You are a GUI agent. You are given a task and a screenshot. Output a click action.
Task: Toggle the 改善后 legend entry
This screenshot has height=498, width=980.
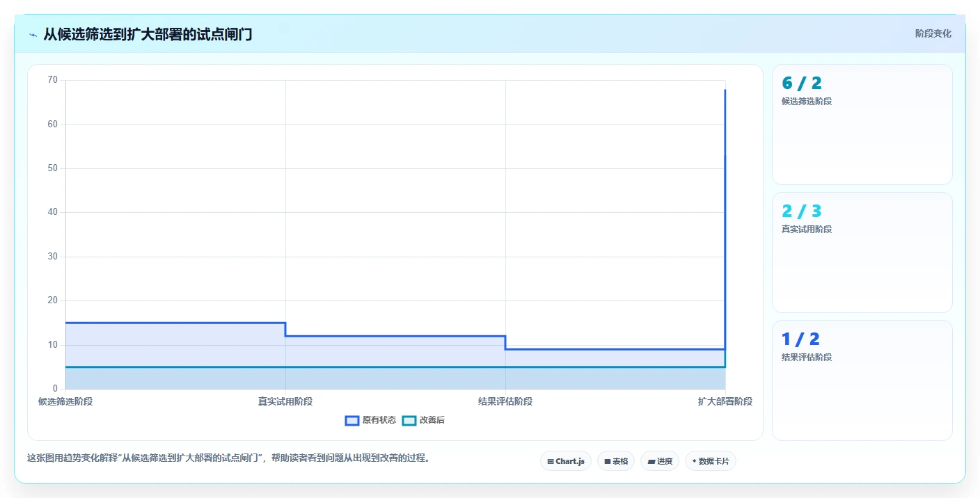[424, 420]
